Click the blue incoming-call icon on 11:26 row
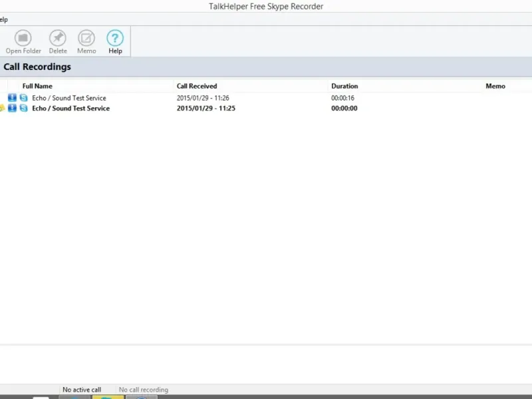This screenshot has height=399, width=532. coord(12,98)
